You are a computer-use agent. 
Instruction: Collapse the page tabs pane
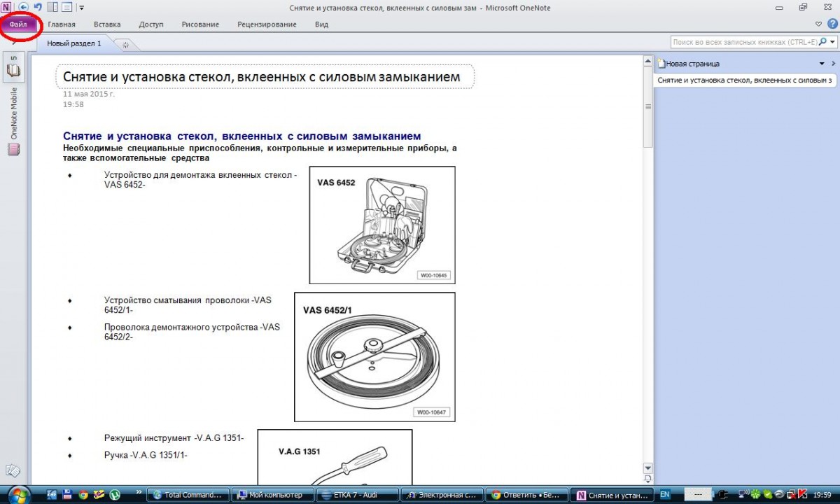tap(833, 64)
